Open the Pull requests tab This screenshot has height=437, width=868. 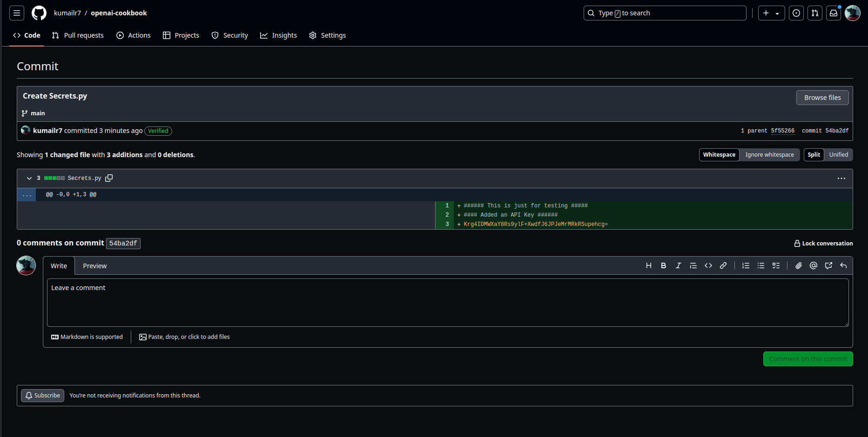(x=78, y=35)
